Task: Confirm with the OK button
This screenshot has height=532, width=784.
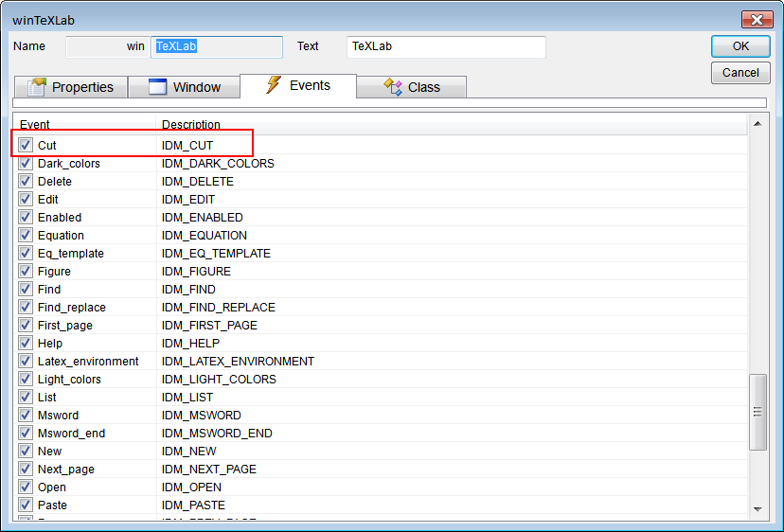Action: 740,46
